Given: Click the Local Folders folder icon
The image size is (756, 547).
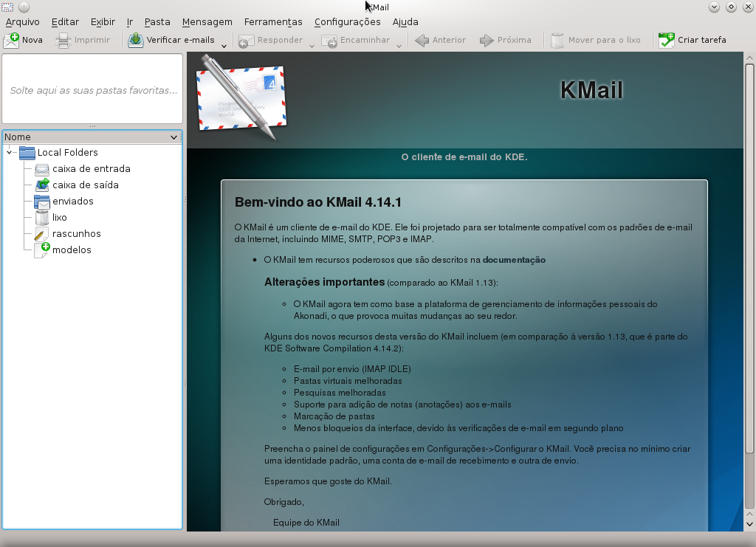Looking at the screenshot, I should (x=27, y=153).
